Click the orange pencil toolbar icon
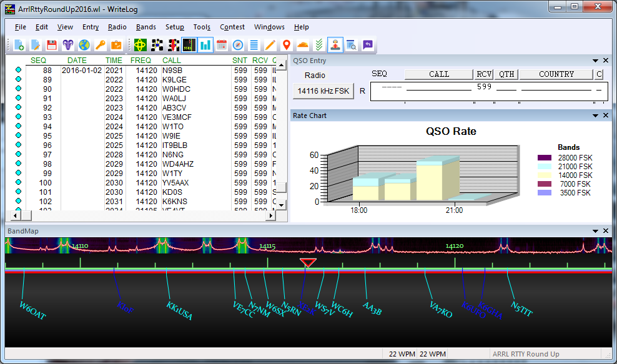Viewport: 617px width, 364px height. 270,45
